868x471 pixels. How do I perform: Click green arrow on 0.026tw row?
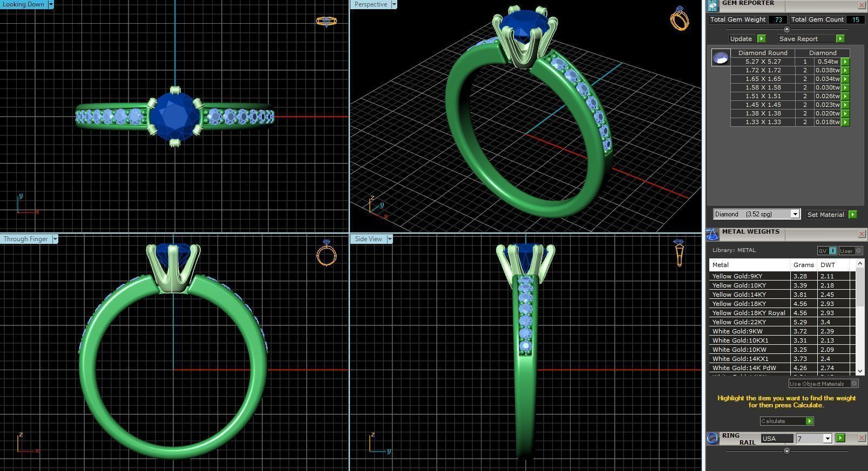[x=845, y=96]
